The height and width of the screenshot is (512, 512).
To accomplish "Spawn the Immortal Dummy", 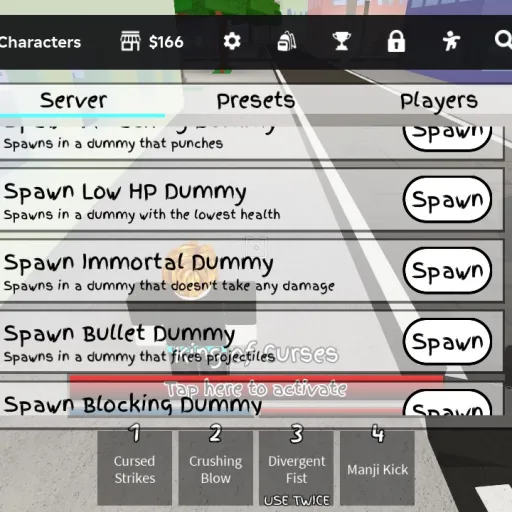I will coord(447,270).
